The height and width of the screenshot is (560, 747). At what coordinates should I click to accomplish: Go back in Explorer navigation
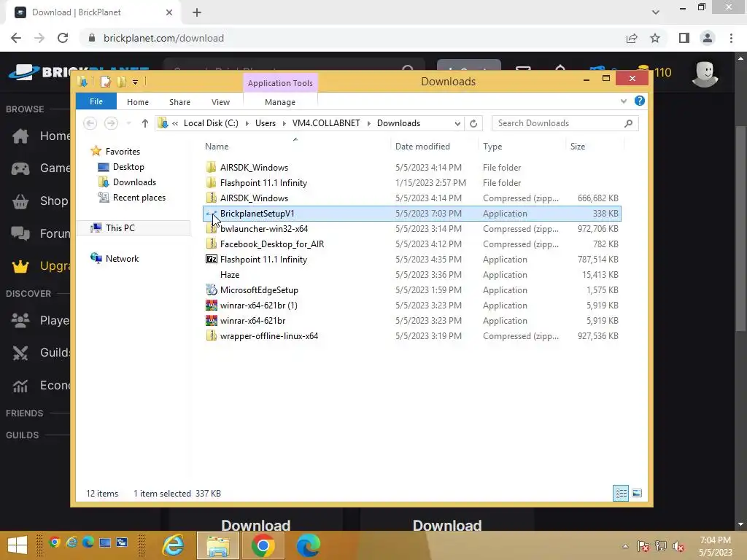[x=90, y=123]
